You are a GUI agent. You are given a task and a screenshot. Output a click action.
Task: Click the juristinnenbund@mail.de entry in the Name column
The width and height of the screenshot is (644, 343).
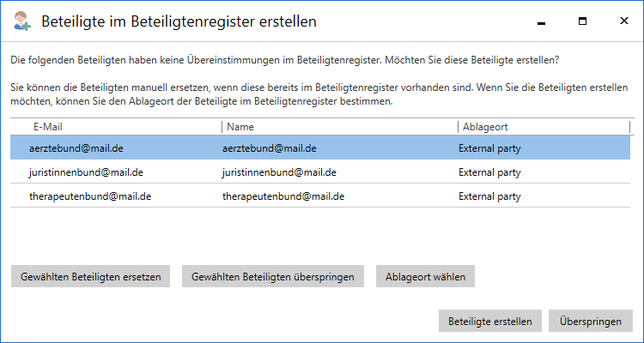pyautogui.click(x=280, y=172)
